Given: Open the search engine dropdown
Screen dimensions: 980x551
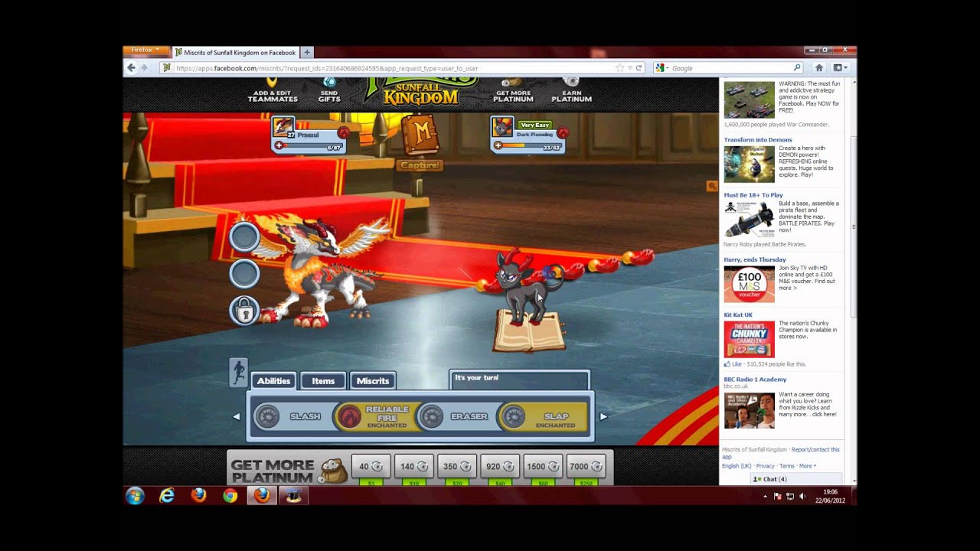Looking at the screenshot, I should point(661,68).
